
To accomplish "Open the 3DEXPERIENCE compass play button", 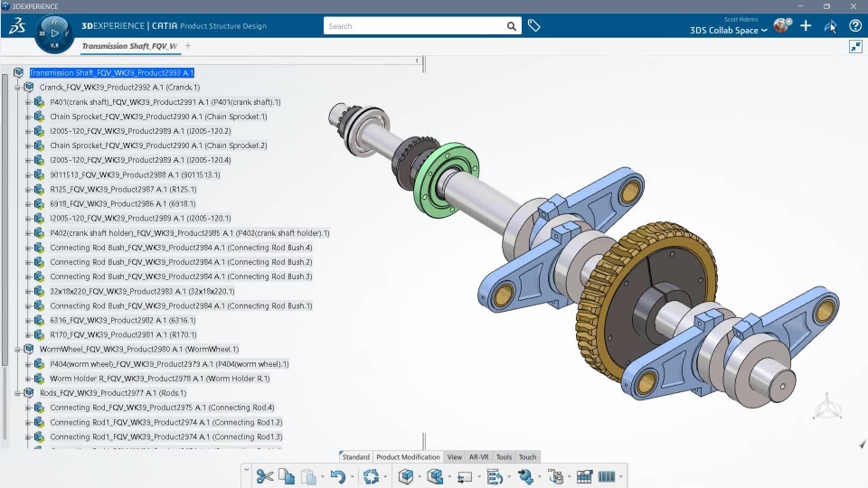I will pos(54,33).
